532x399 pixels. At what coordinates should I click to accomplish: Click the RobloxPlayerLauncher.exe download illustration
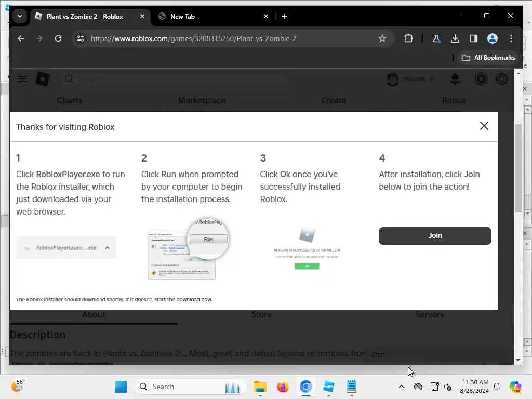pyautogui.click(x=66, y=248)
